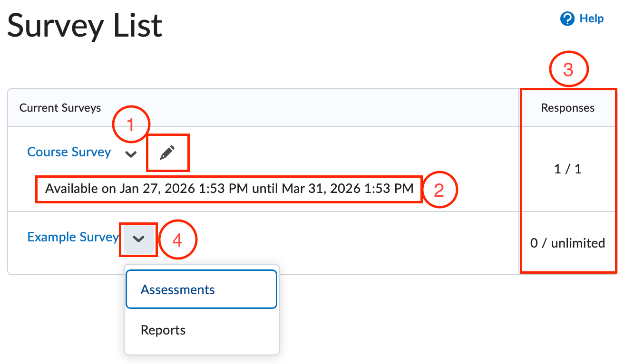Open the Course Survey link

point(69,152)
